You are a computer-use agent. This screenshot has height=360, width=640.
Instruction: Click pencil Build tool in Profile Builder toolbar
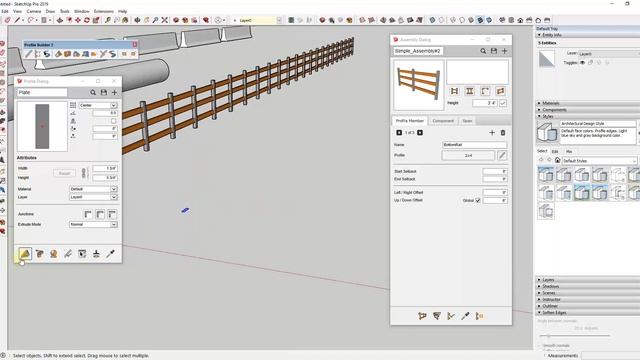point(29,54)
